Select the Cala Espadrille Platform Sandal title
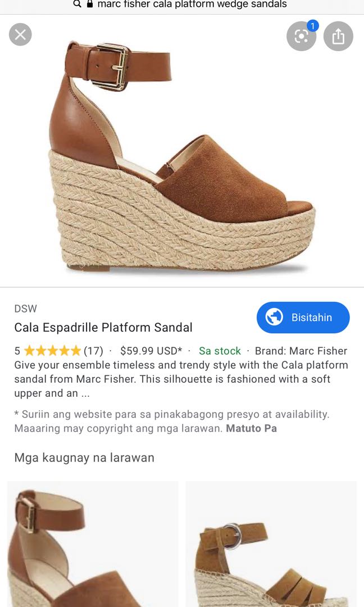This screenshot has width=364, height=607. (103, 327)
